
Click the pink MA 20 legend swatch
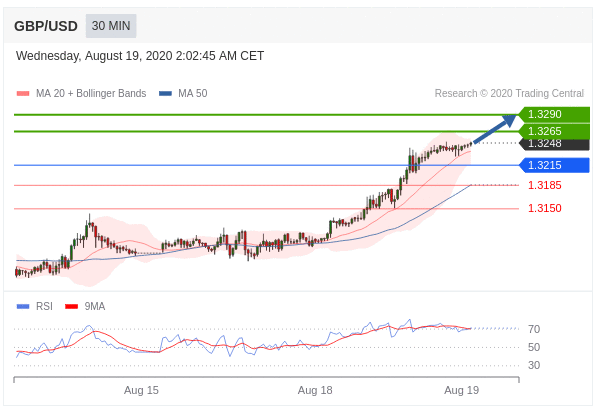(x=23, y=94)
